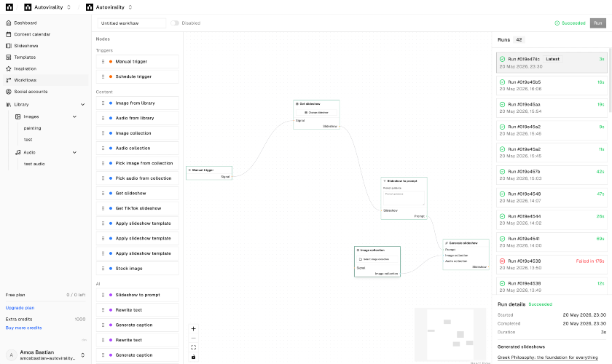The image size is (612, 364).
Task: Select Manual trigger node on canvas
Action: (209, 173)
